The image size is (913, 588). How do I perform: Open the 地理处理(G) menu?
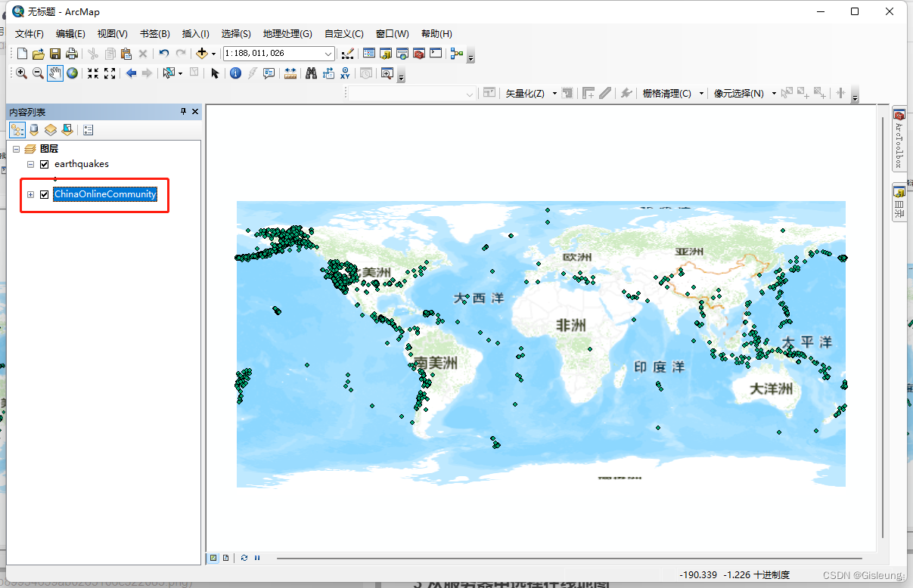pyautogui.click(x=287, y=34)
